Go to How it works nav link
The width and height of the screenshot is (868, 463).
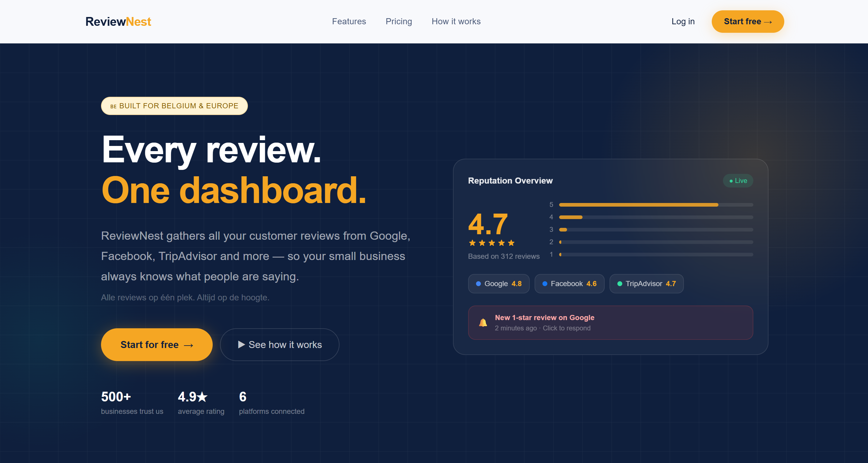coord(456,22)
